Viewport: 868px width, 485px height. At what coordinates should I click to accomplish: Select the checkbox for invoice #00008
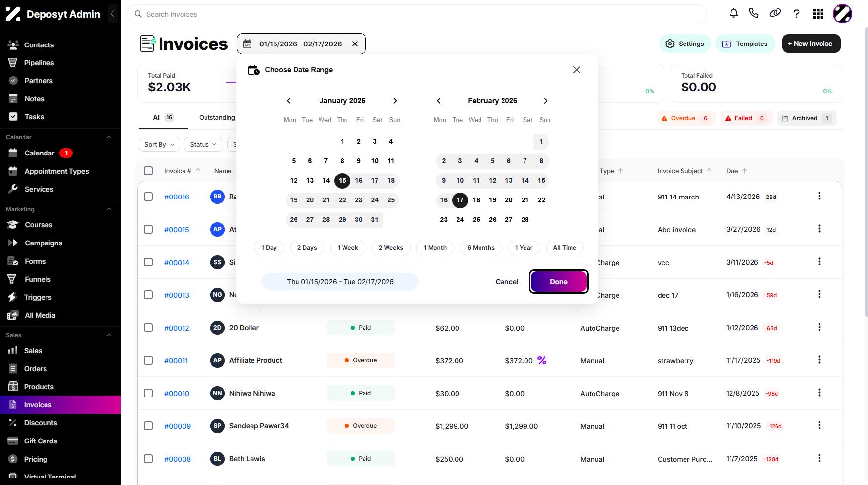148,459
